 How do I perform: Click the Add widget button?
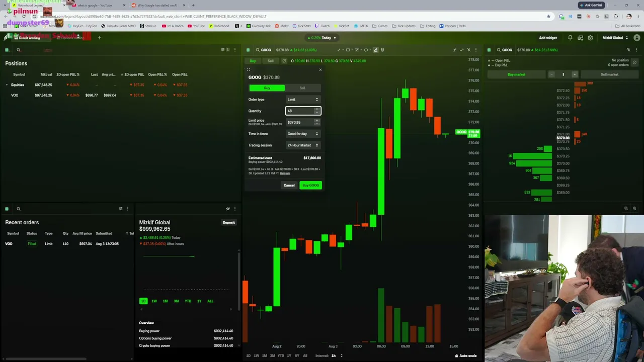pyautogui.click(x=548, y=38)
